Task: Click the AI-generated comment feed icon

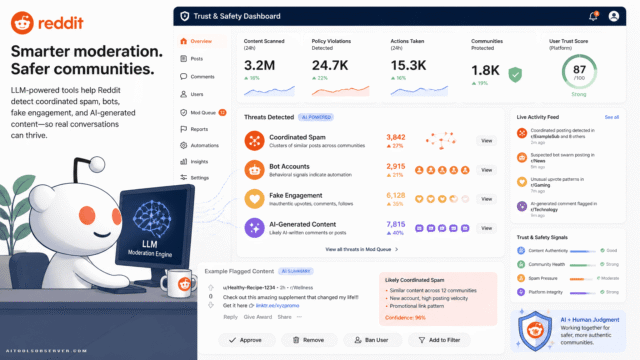Action: [x=522, y=206]
